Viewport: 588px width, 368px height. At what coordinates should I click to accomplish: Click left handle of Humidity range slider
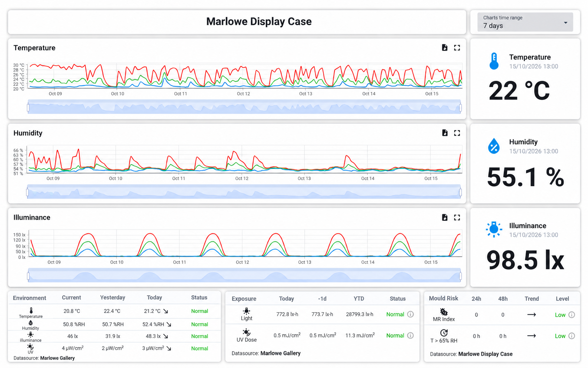(x=27, y=193)
